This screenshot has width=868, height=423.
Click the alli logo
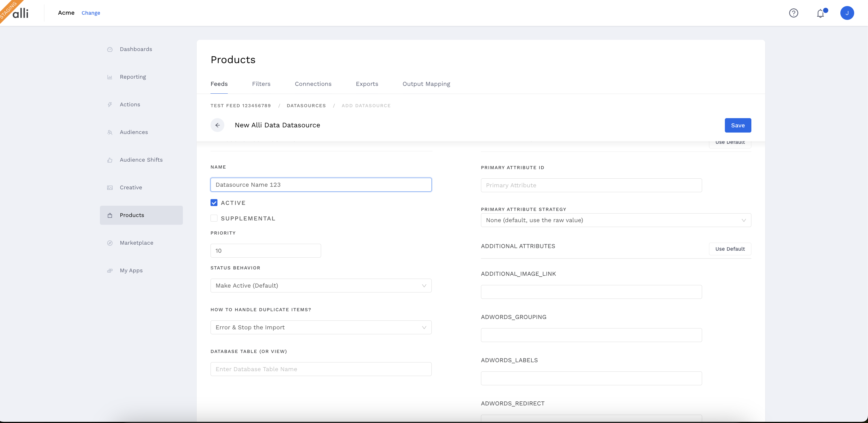click(20, 13)
